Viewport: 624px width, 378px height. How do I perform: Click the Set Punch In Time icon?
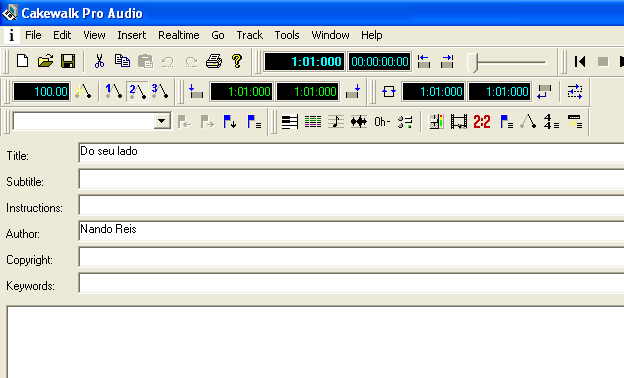coord(196,92)
